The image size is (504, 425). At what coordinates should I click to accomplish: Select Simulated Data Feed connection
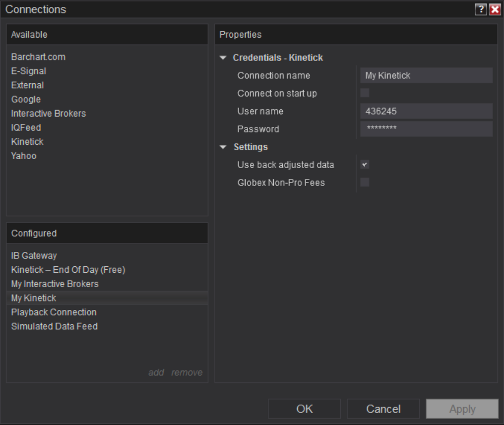tap(55, 326)
